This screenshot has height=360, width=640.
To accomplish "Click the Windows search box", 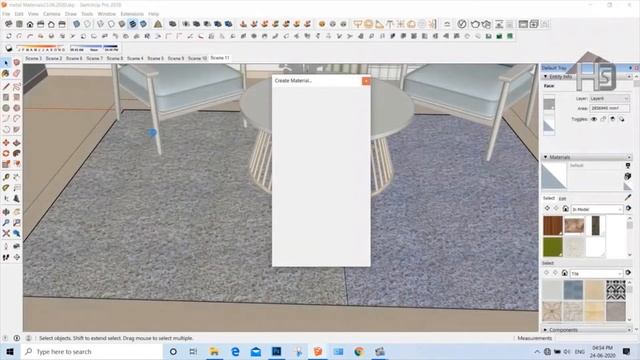I will 92,351.
